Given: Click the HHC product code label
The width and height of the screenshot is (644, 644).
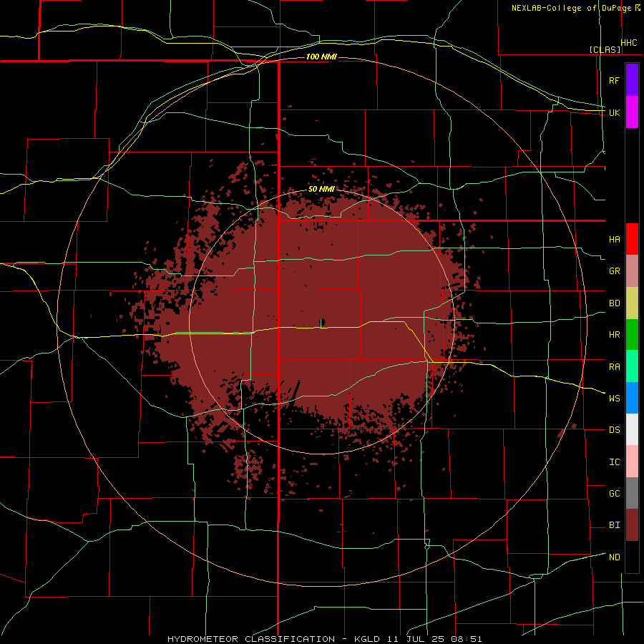Looking at the screenshot, I should coord(628,43).
